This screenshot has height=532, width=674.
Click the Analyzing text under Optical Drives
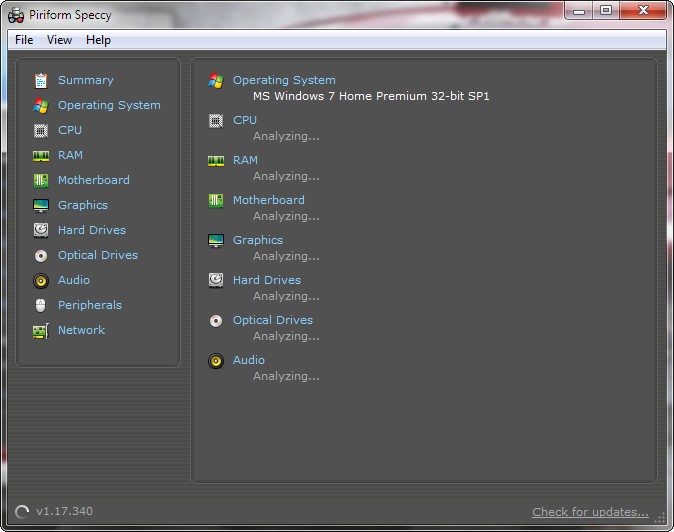pos(286,336)
